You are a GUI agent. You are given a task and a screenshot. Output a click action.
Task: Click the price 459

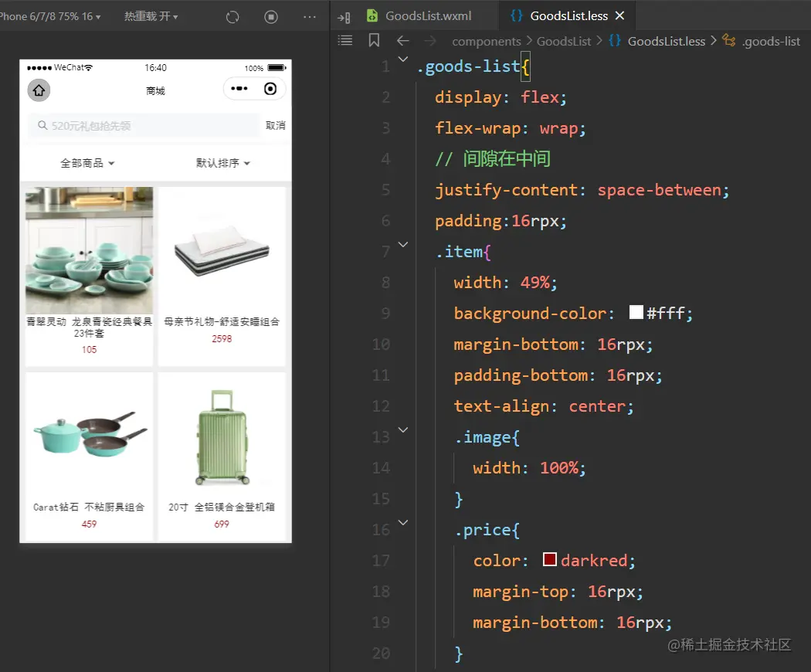89,524
